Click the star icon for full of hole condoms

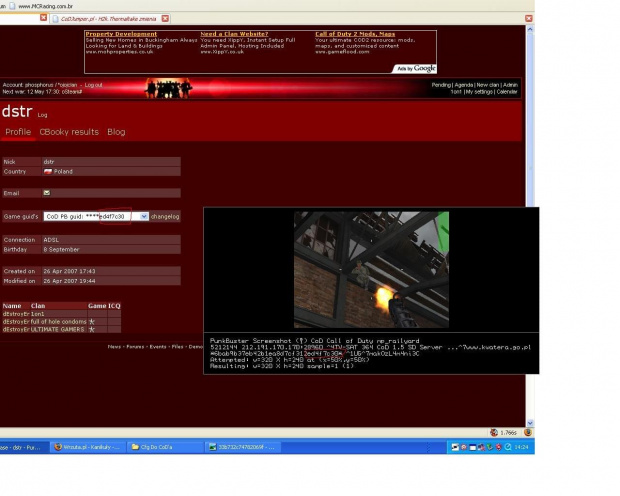pos(92,320)
